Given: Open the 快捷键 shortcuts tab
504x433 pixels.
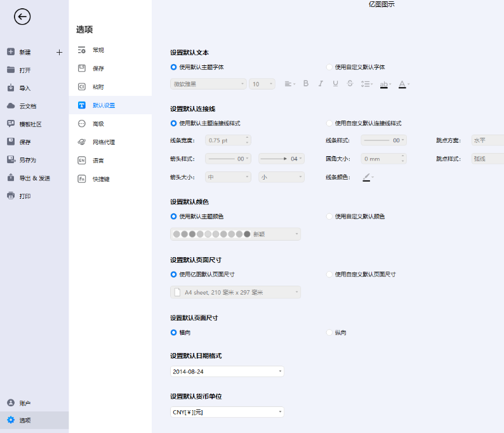Looking at the screenshot, I should pyautogui.click(x=101, y=179).
